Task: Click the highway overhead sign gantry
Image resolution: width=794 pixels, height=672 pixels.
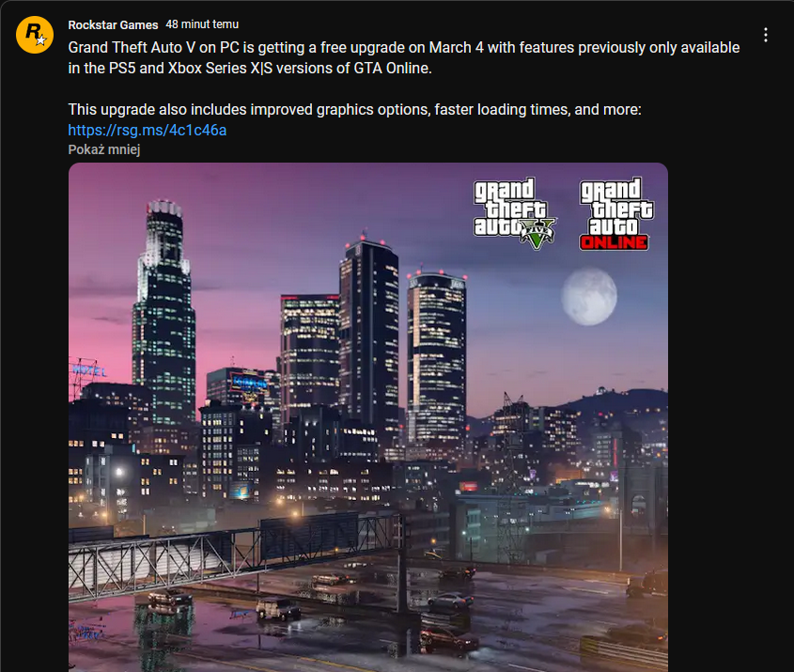Action: (233, 553)
